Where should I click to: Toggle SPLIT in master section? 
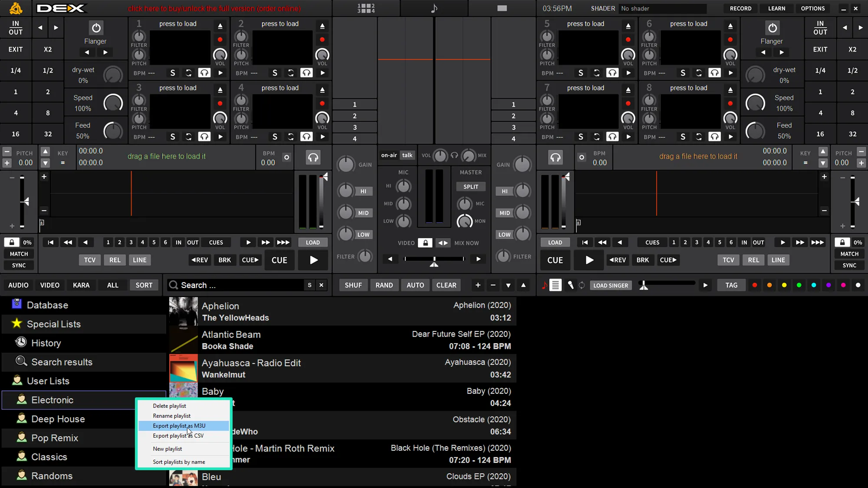470,187
